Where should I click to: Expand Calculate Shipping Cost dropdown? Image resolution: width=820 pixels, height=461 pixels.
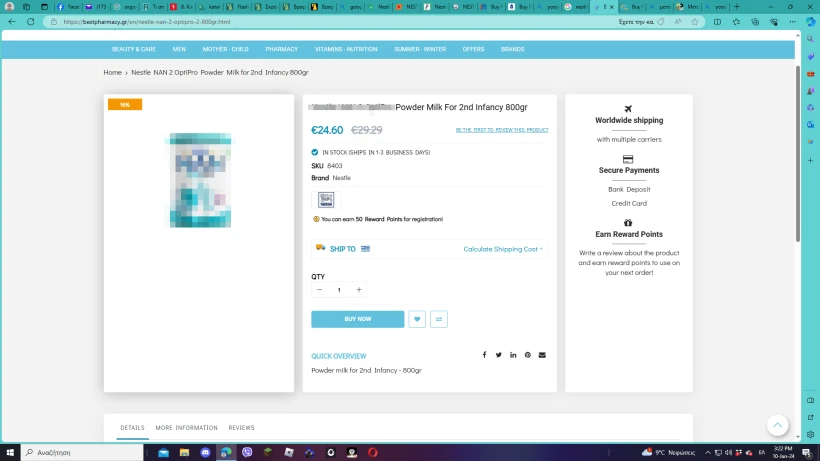point(503,249)
